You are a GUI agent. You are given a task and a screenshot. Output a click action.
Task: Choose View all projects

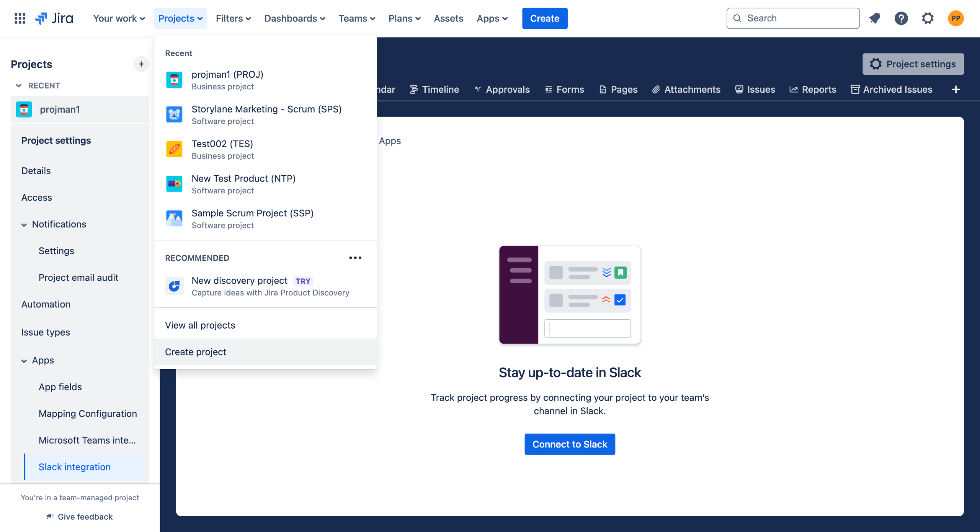200,325
